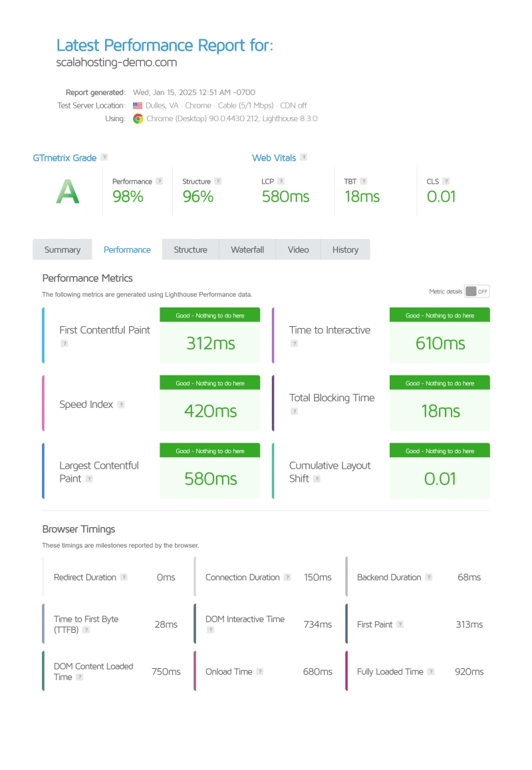
Task: Click the large grade A letter
Action: [68, 191]
